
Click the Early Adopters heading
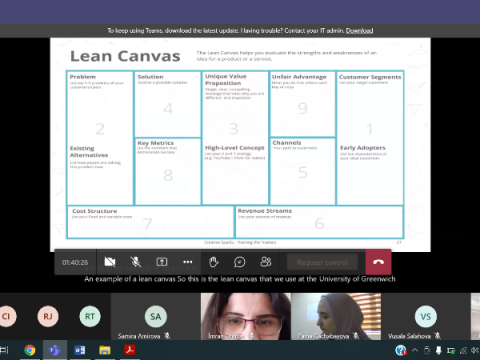tap(363, 148)
